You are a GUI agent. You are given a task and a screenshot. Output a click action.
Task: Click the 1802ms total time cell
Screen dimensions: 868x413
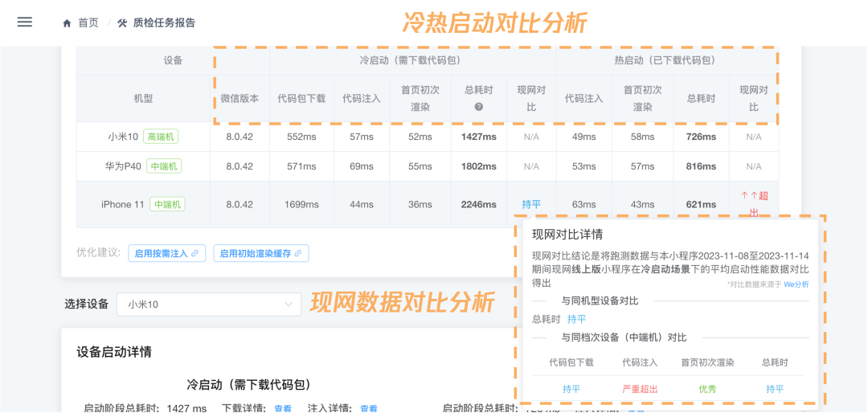pyautogui.click(x=479, y=166)
